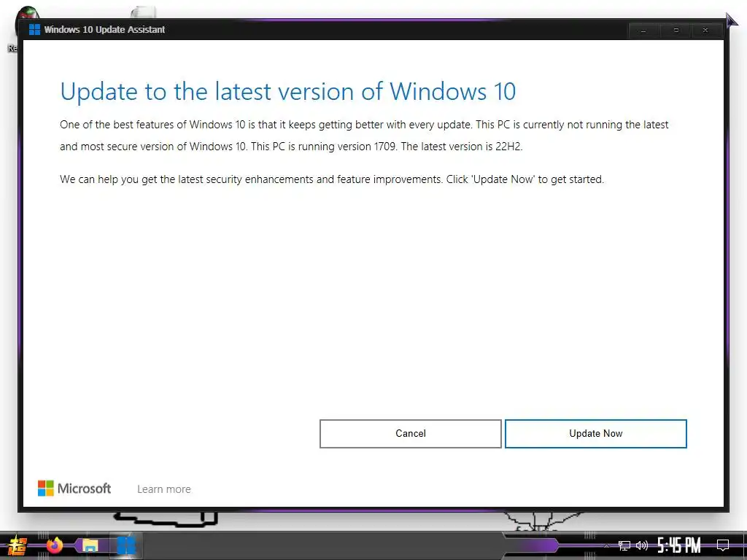The height and width of the screenshot is (560, 747).
Task: Close the Windows 10 Update Assistant window
Action: coord(705,30)
